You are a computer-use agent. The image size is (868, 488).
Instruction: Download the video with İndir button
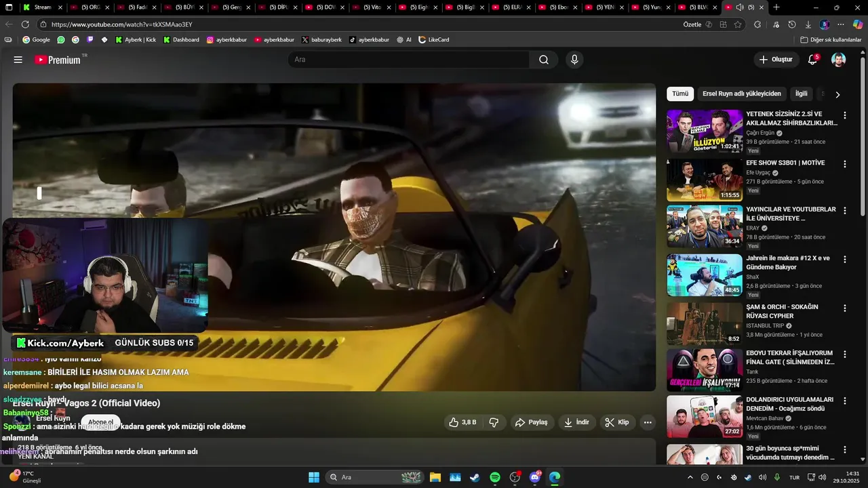pos(576,422)
